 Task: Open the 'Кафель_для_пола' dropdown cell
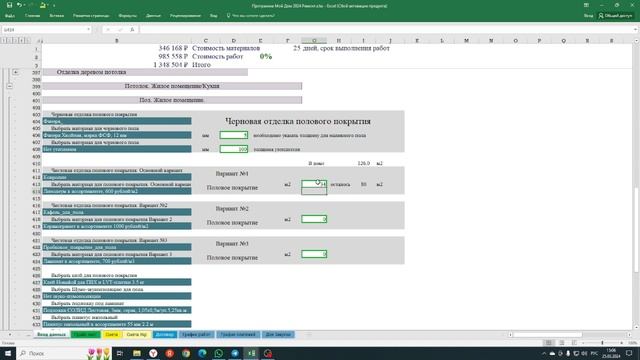(x=117, y=212)
